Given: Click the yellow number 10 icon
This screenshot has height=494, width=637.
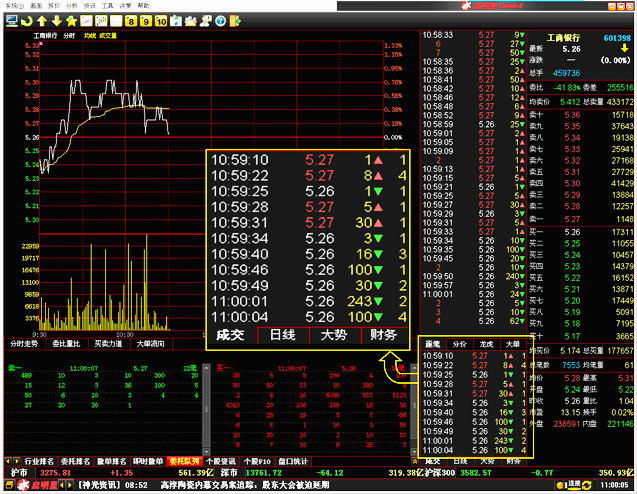Looking at the screenshot, I should (x=161, y=20).
